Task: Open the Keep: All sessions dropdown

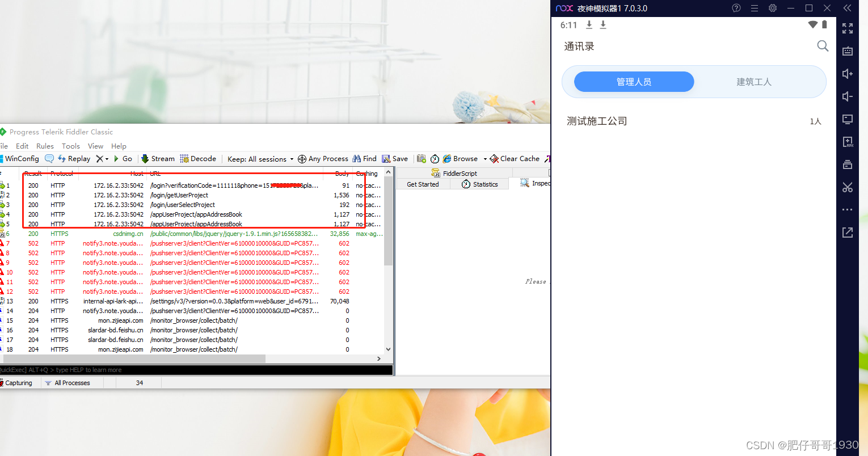Action: tap(260, 159)
